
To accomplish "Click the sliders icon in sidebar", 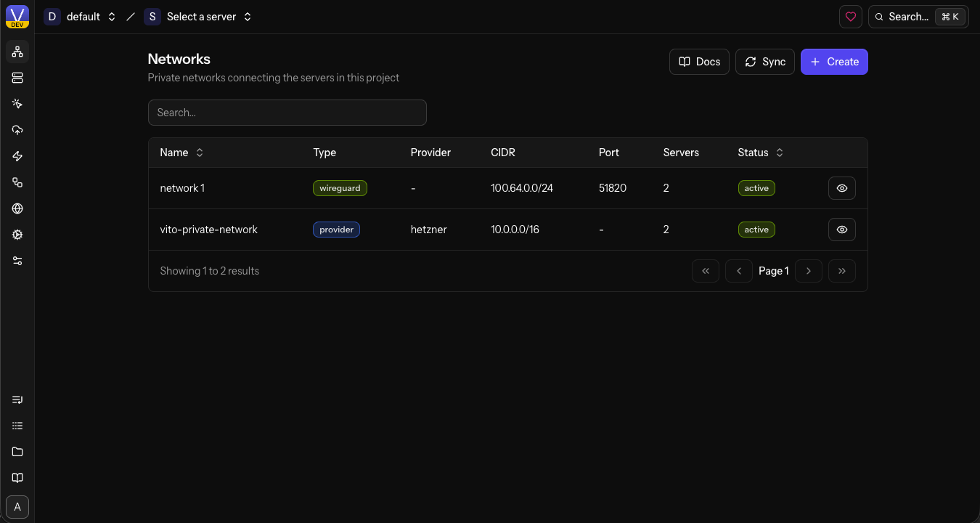I will point(17,261).
